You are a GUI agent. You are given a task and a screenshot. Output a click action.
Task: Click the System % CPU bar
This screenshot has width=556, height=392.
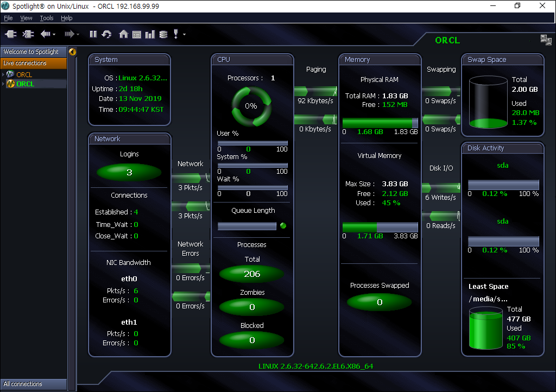click(252, 166)
